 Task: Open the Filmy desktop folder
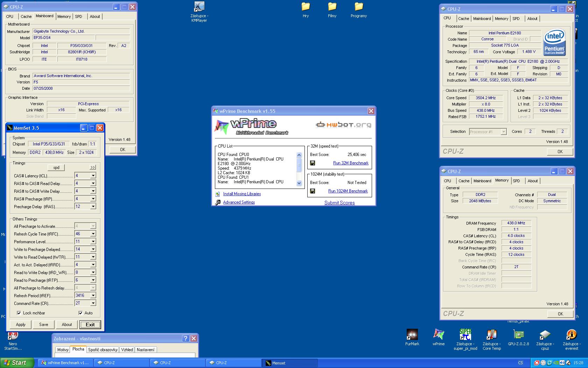332,7
